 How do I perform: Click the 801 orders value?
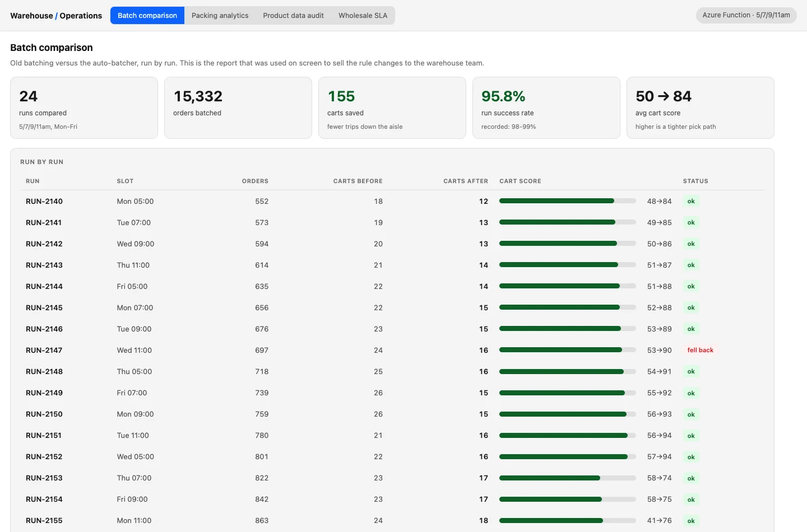click(262, 456)
